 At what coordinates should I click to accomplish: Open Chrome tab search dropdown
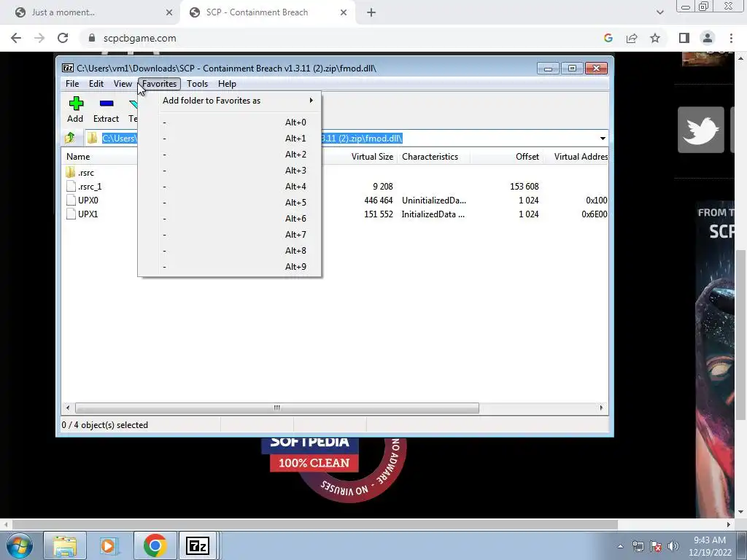[x=659, y=12]
